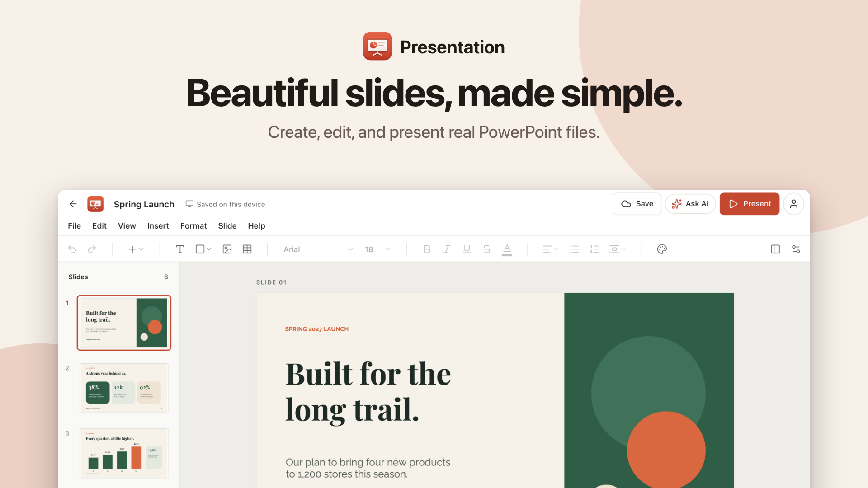Open the user account icon
The width and height of the screenshot is (868, 488).
pos(793,204)
